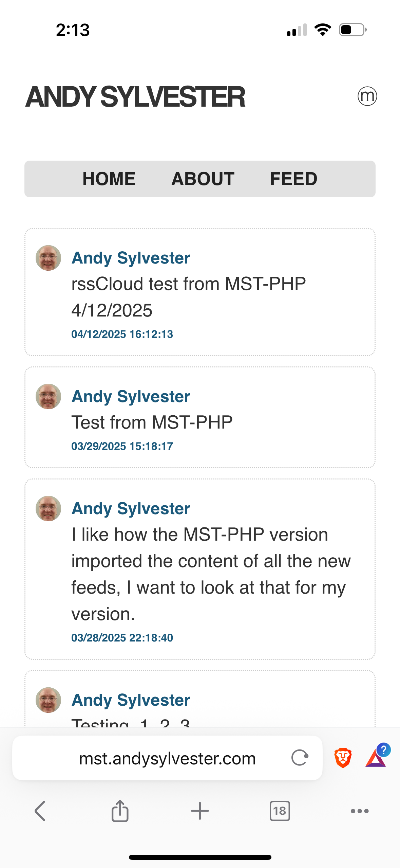Tap the avatar on Test from MST-PHP post
The image size is (400, 868).
[x=48, y=396]
